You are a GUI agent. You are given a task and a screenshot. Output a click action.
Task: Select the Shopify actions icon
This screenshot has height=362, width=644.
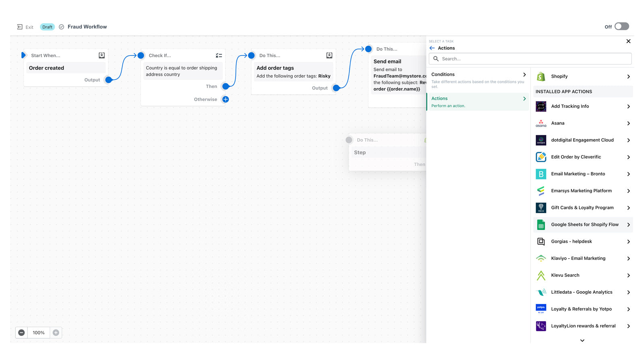tap(541, 76)
